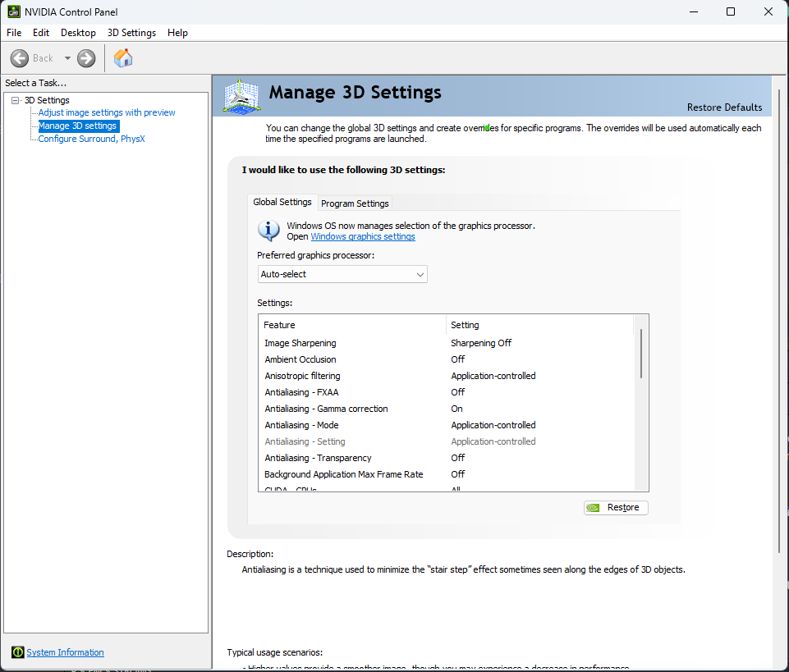Click the System Information icon

coord(17,652)
